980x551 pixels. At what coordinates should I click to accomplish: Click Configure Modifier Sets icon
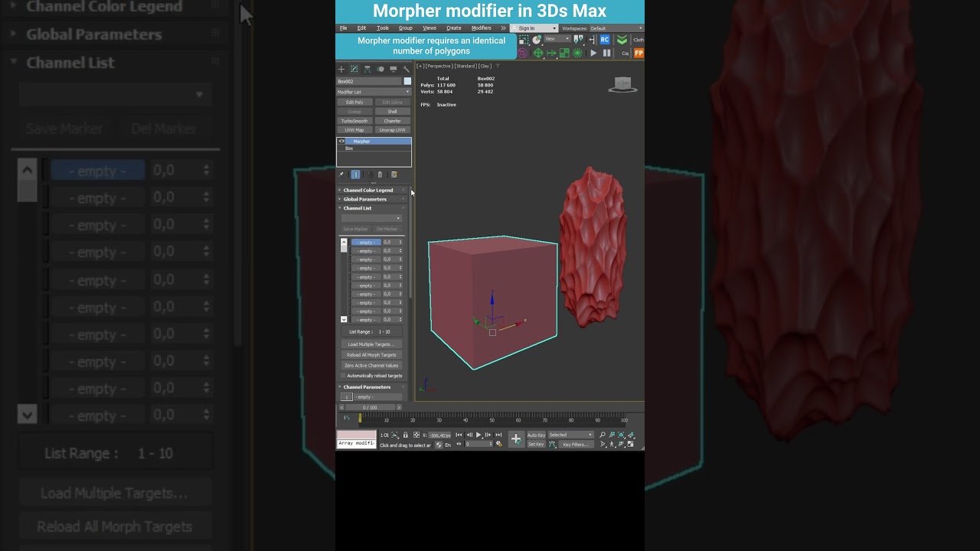click(394, 174)
